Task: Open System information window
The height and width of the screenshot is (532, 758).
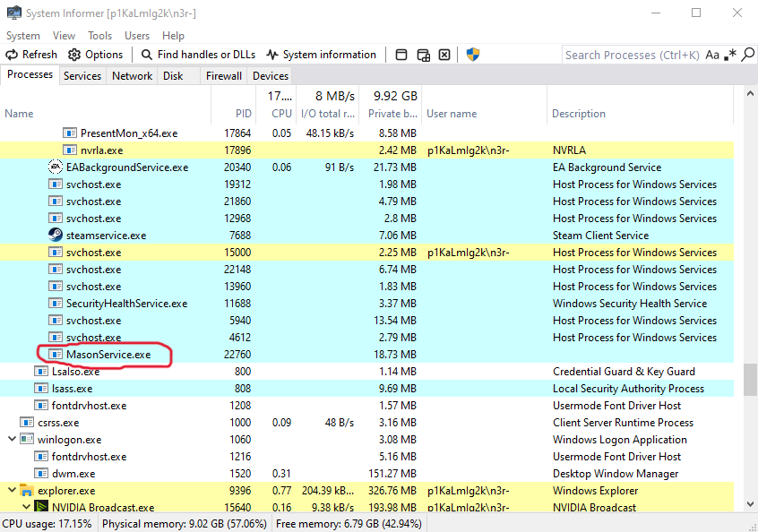Action: pyautogui.click(x=322, y=55)
